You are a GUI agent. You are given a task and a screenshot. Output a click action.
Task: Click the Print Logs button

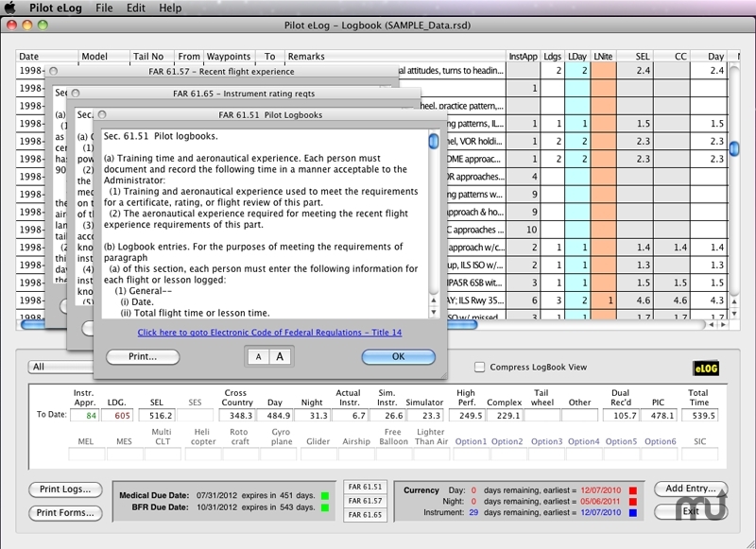[x=65, y=489]
